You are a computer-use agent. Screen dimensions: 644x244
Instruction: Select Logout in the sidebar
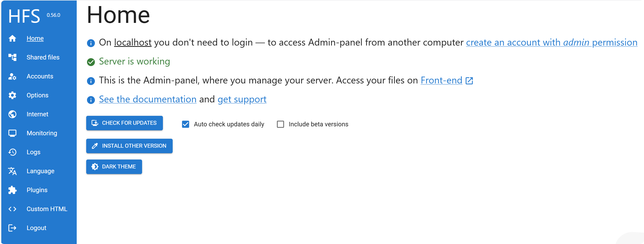click(x=36, y=228)
